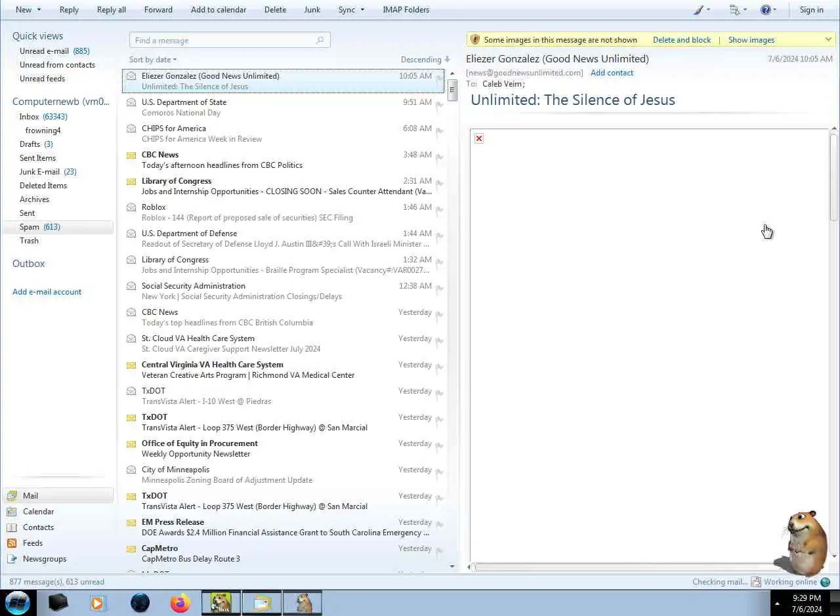Viewport: 840px width, 616px height.
Task: Click Reply all in the toolbar
Action: pyautogui.click(x=112, y=10)
